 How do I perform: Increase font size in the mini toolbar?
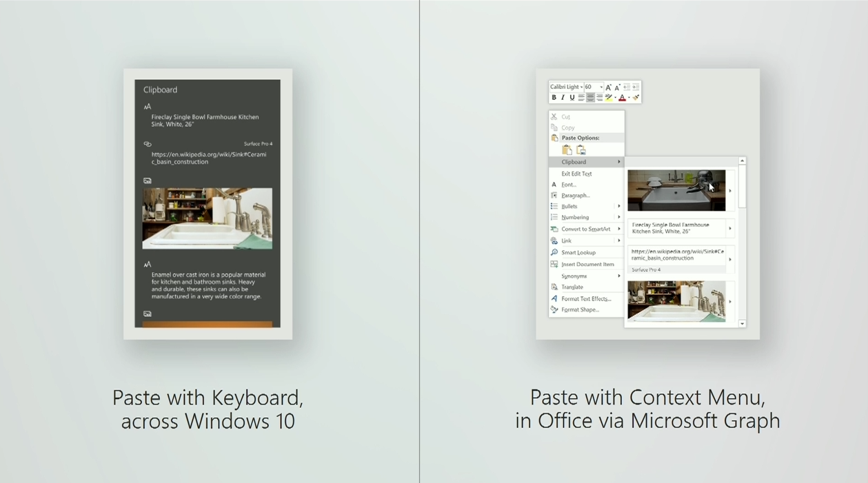tap(608, 88)
